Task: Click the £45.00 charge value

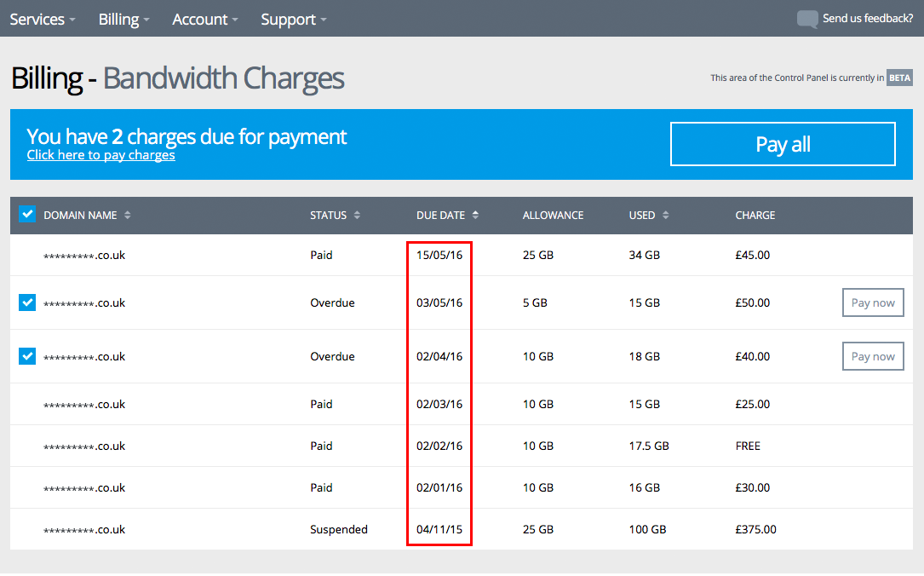Action: pyautogui.click(x=753, y=256)
